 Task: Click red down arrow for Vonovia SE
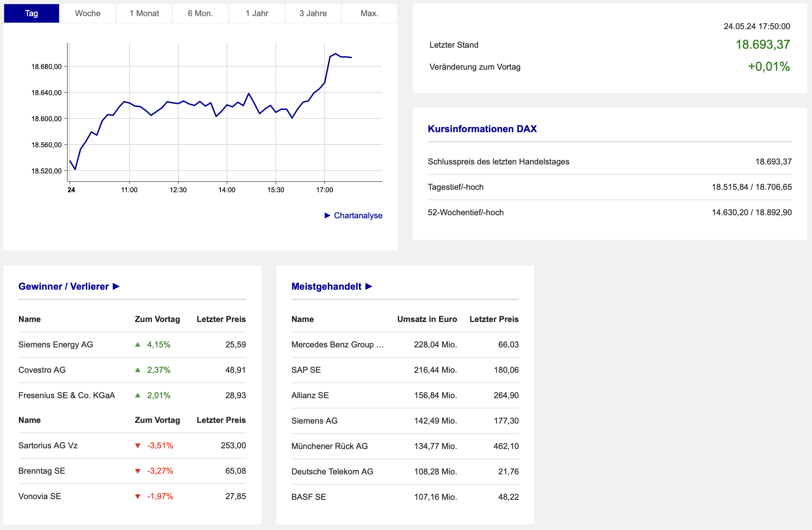click(138, 496)
